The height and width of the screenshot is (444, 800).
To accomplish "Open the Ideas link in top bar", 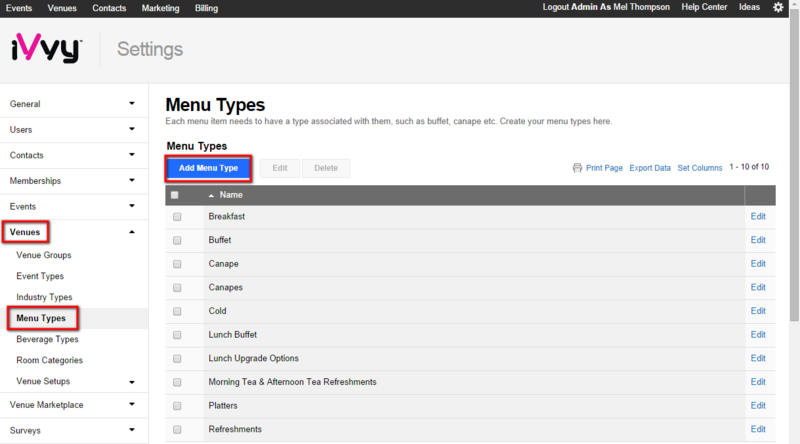I will [749, 7].
